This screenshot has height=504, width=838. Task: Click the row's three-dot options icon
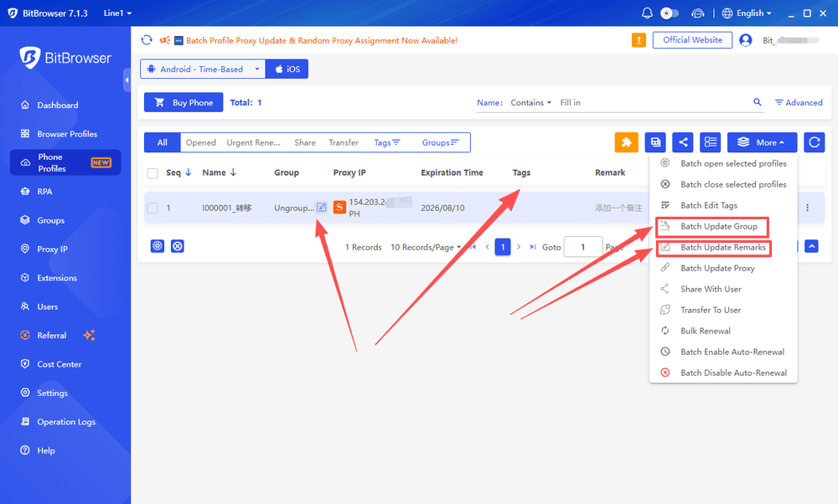click(x=808, y=208)
